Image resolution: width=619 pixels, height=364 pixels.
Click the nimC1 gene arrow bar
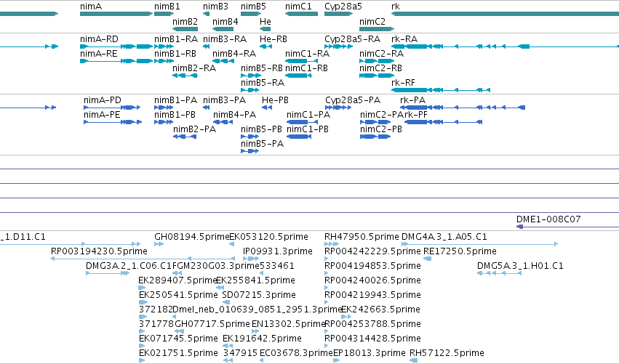pyautogui.click(x=301, y=14)
